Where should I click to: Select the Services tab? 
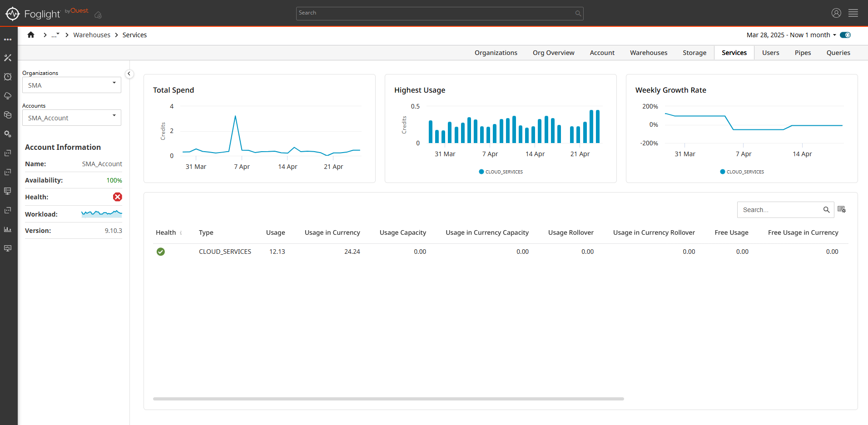pyautogui.click(x=734, y=53)
